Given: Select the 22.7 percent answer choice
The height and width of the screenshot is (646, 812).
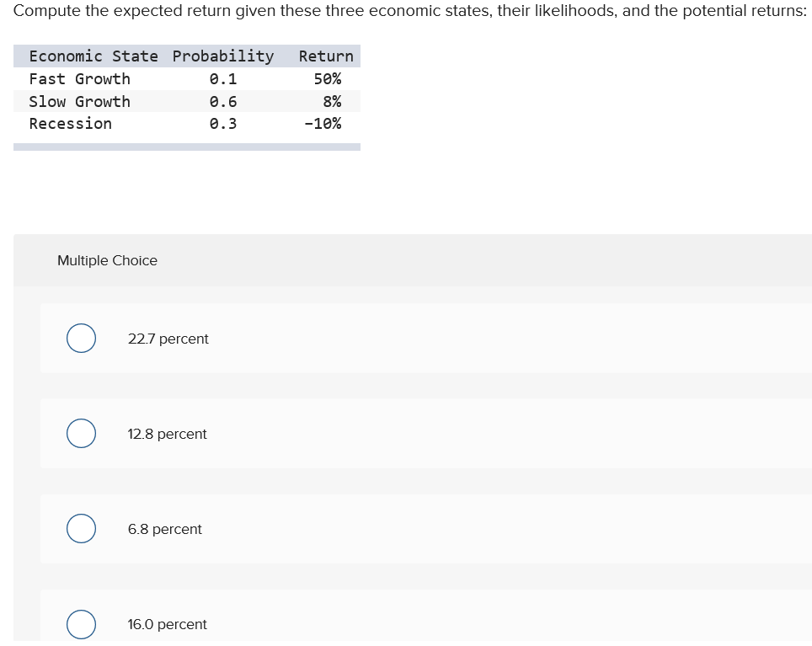Looking at the screenshot, I should click(81, 338).
